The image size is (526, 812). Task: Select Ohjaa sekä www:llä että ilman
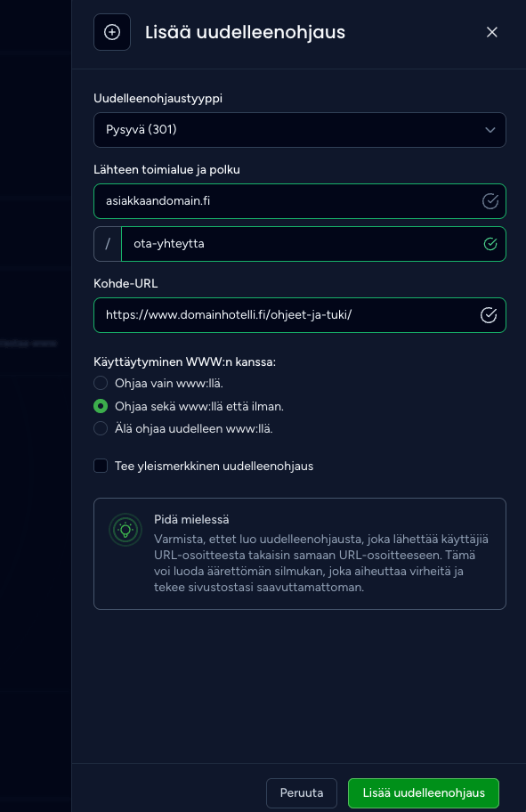(x=101, y=406)
